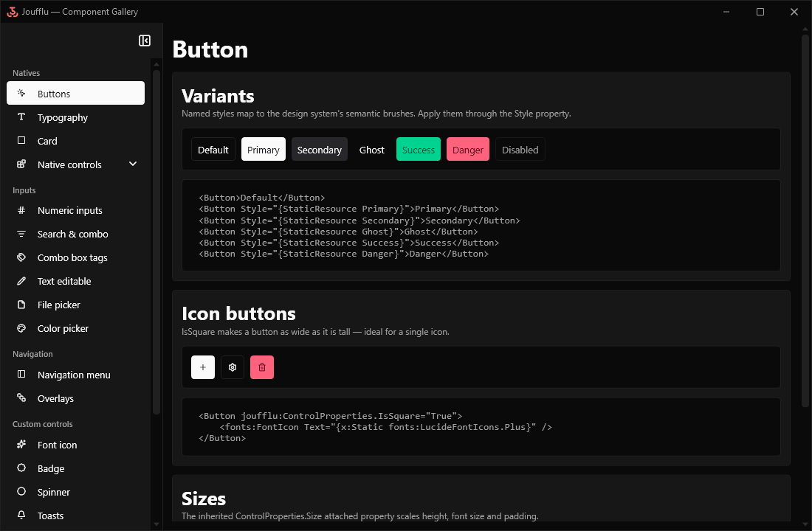The height and width of the screenshot is (531, 812).
Task: Open Navigation menu page
Action: pyautogui.click(x=75, y=375)
